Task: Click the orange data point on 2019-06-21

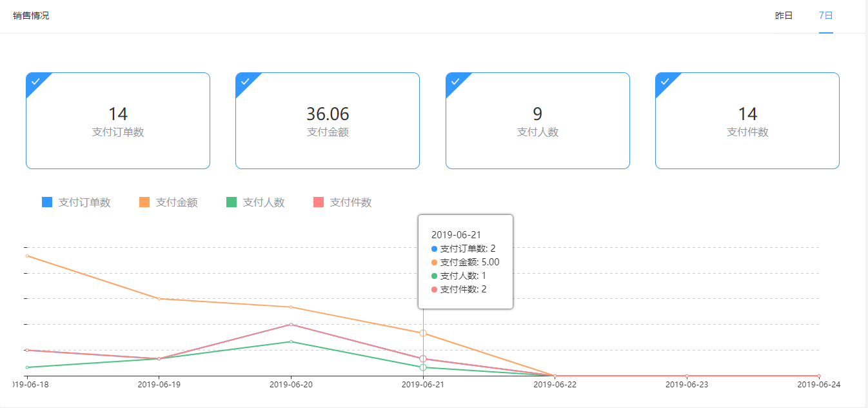Action: (423, 333)
